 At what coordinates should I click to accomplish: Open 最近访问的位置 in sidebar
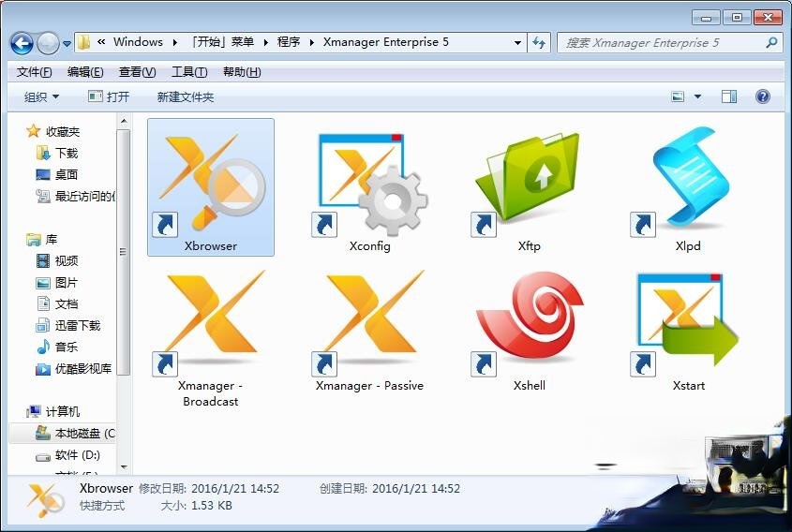point(76,197)
